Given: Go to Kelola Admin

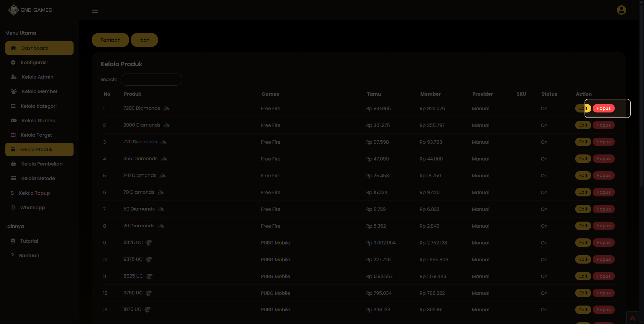Looking at the screenshot, I should (39, 77).
